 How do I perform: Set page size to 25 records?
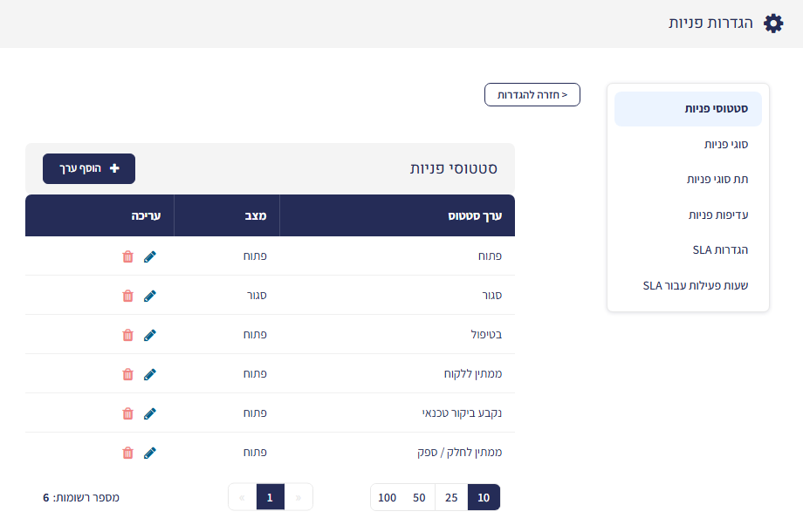click(x=451, y=497)
